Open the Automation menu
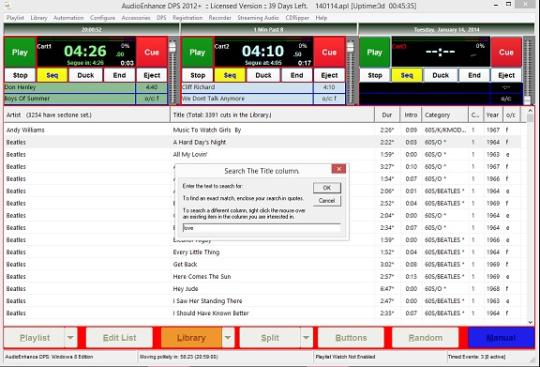540x367 pixels. pos(68,18)
